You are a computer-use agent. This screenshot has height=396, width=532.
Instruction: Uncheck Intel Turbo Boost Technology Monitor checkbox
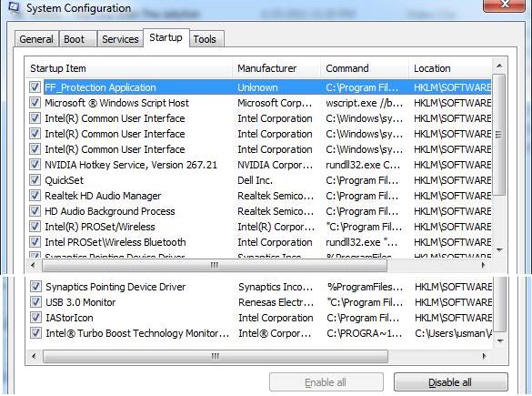pyautogui.click(x=36, y=333)
